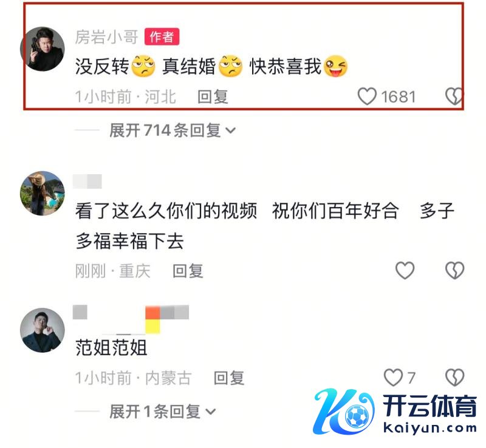The height and width of the screenshot is (448, 486).
Task: Open the 开云体育 kaiyun.com logo
Action: 395,412
